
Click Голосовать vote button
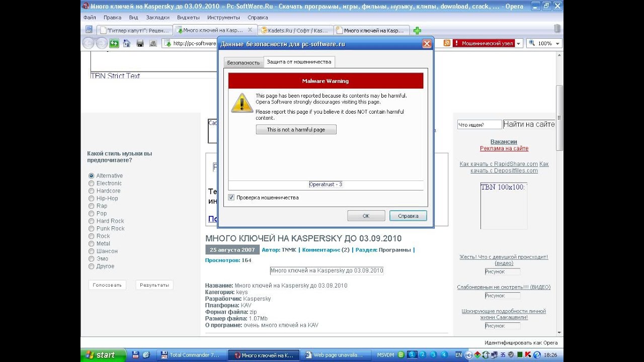point(107,285)
